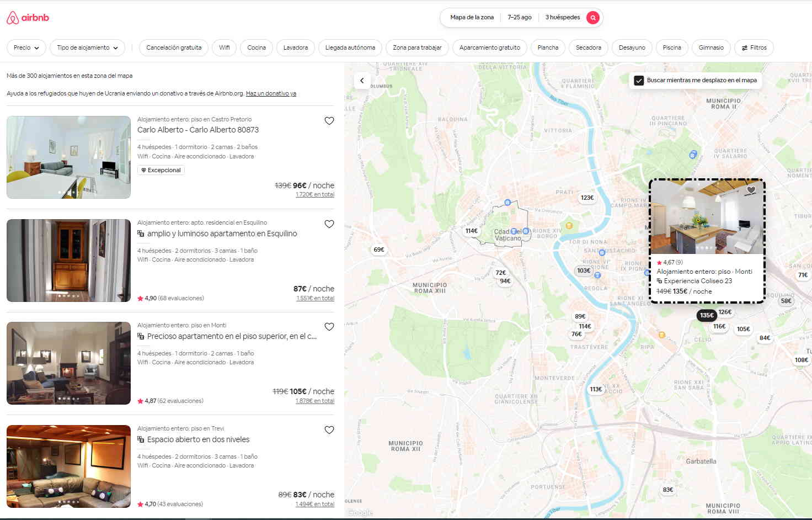
Task: Open the Esquilino wooden cabinet photo
Action: [68, 261]
